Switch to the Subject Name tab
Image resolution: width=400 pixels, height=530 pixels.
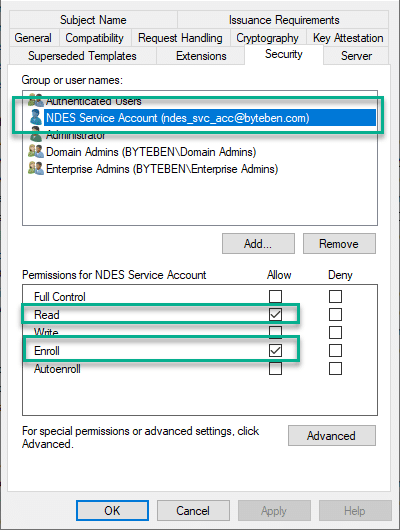93,20
